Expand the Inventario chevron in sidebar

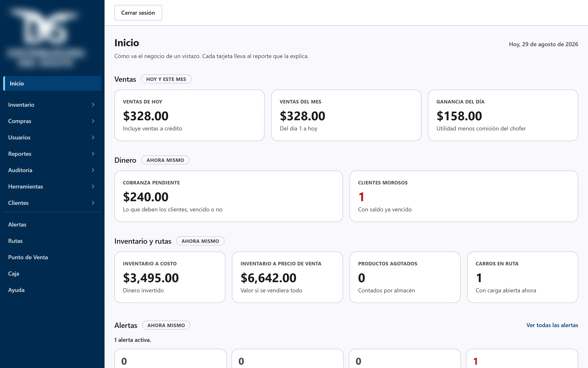pyautogui.click(x=93, y=105)
